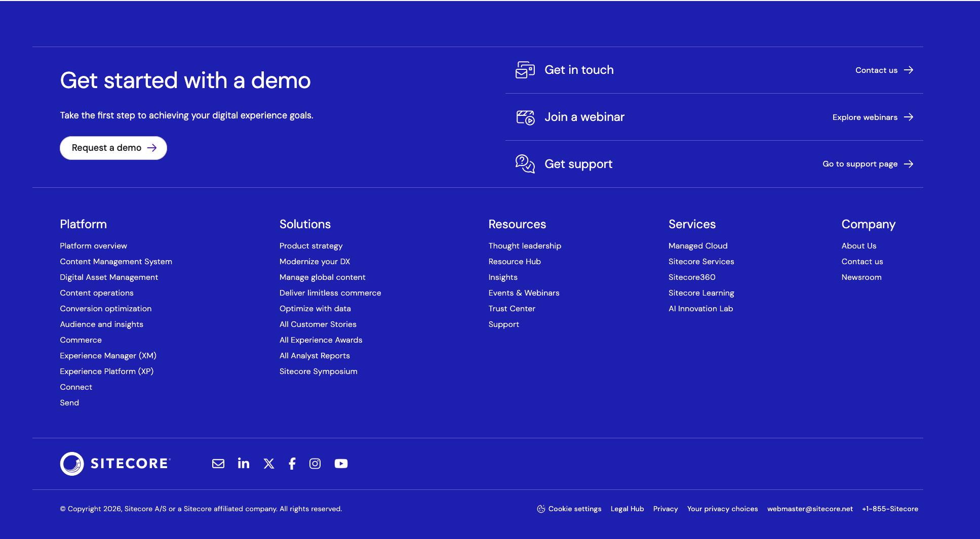The width and height of the screenshot is (980, 539).
Task: Click Support link under Resources
Action: coord(503,324)
